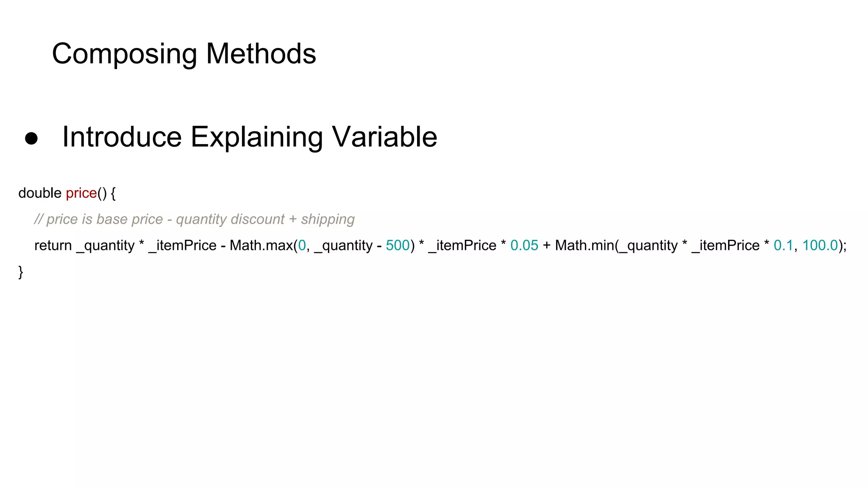Click the gray italic comment line

(x=194, y=219)
